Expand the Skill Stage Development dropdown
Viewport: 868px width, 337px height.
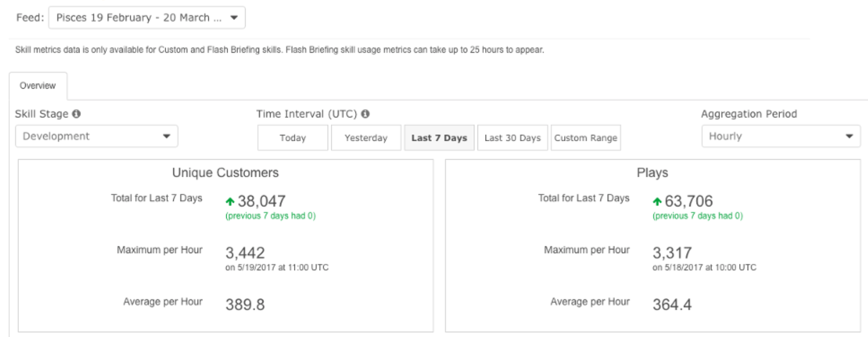pos(97,137)
